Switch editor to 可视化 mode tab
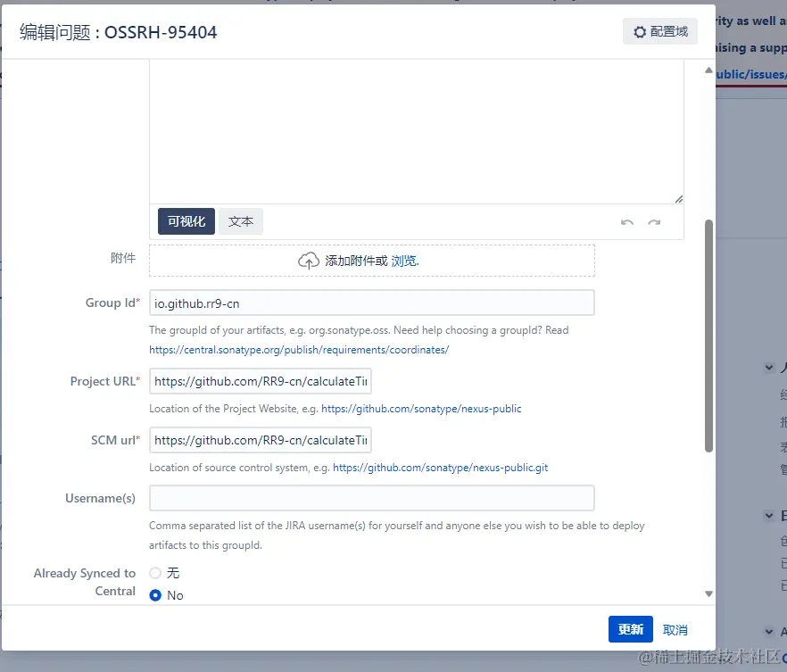 pyautogui.click(x=186, y=221)
